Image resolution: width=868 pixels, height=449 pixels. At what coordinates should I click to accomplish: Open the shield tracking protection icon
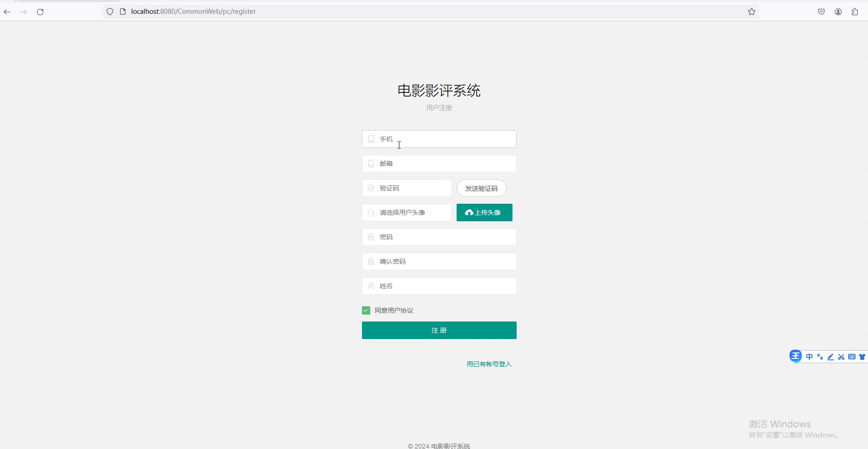tap(110, 12)
